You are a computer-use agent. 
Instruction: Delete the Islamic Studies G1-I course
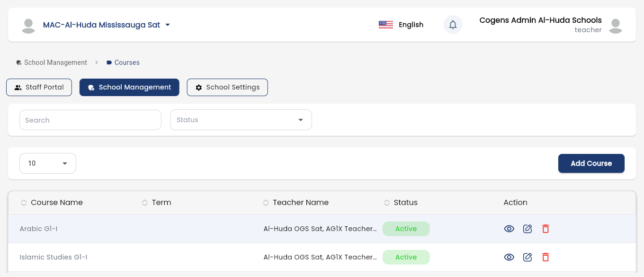546,257
